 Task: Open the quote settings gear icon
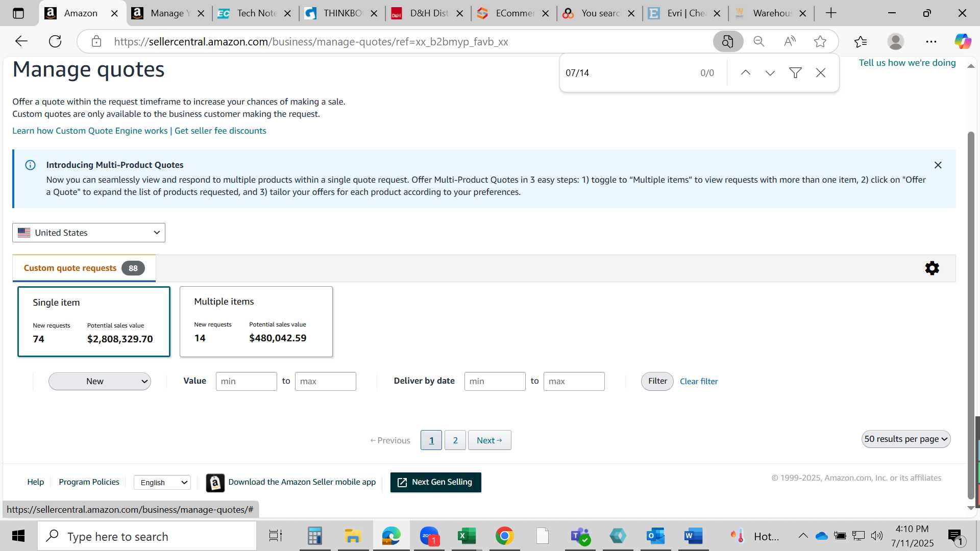tap(932, 268)
